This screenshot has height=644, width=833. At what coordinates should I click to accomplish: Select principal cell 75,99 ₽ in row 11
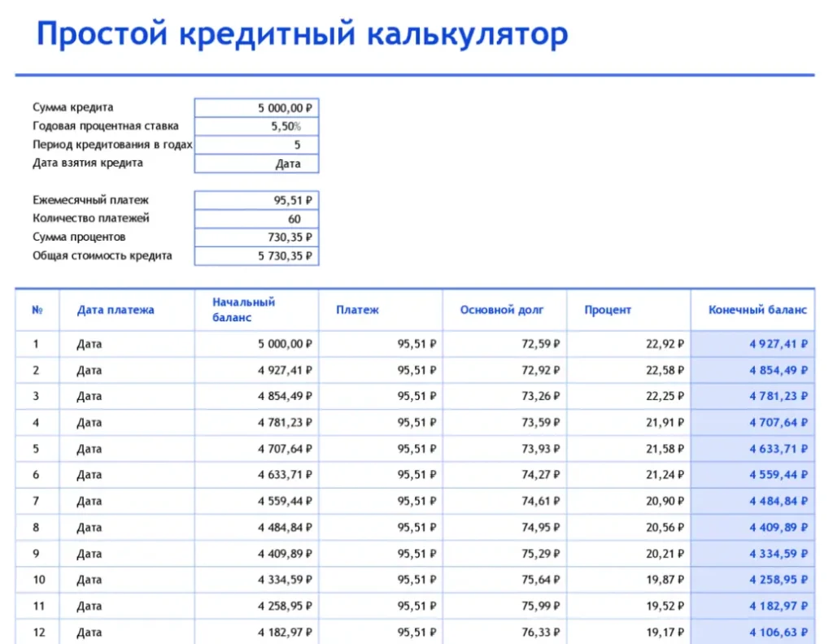pos(504,606)
